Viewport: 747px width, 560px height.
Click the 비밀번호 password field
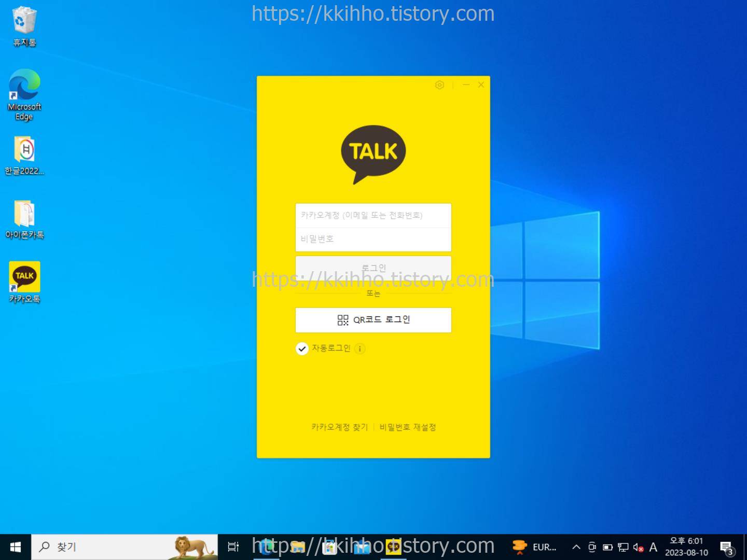[x=374, y=240]
